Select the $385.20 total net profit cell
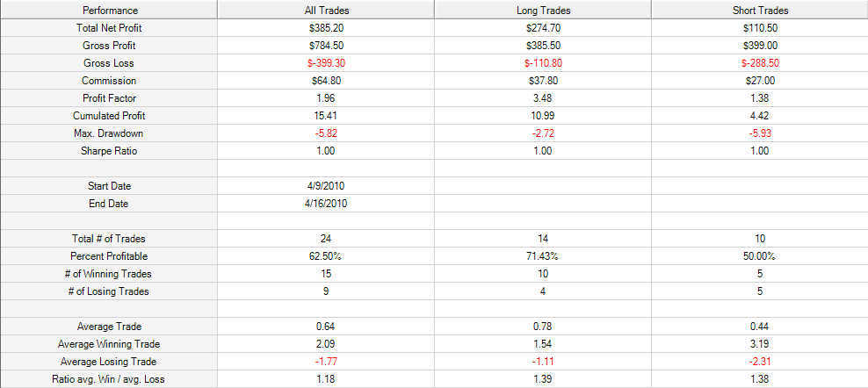Viewport: 868px width, 388px height. [x=325, y=28]
